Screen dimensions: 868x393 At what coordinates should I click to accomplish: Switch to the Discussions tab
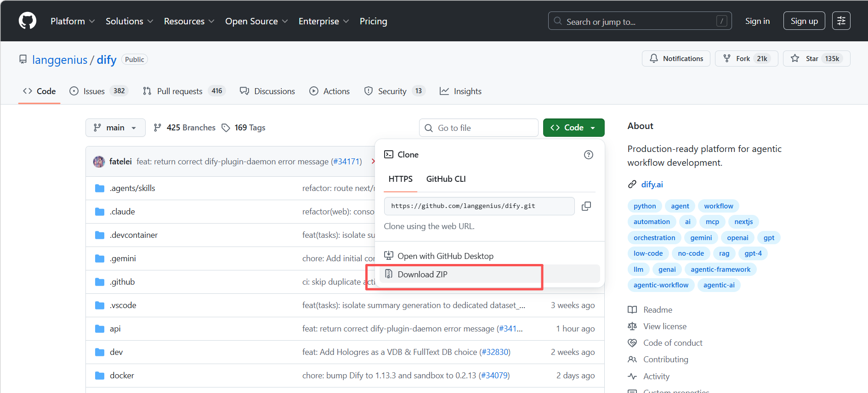click(267, 91)
